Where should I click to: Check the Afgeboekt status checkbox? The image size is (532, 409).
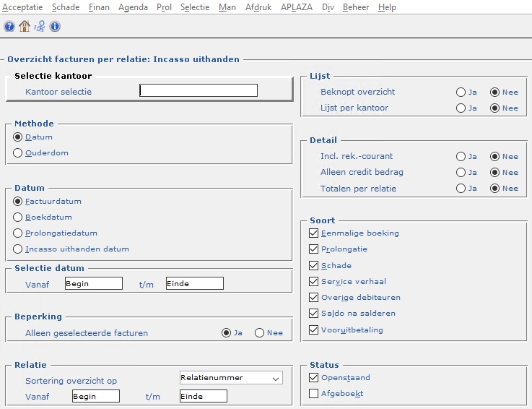tap(313, 394)
